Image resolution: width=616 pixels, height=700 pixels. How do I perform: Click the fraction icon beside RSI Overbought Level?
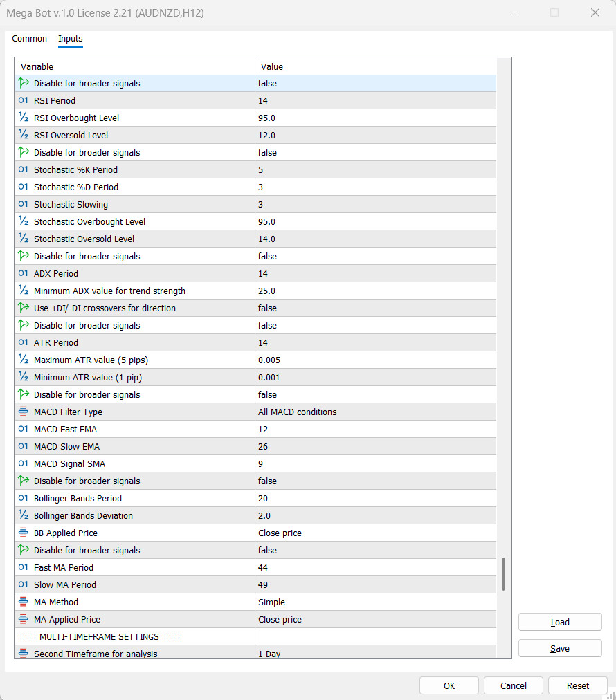[24, 118]
